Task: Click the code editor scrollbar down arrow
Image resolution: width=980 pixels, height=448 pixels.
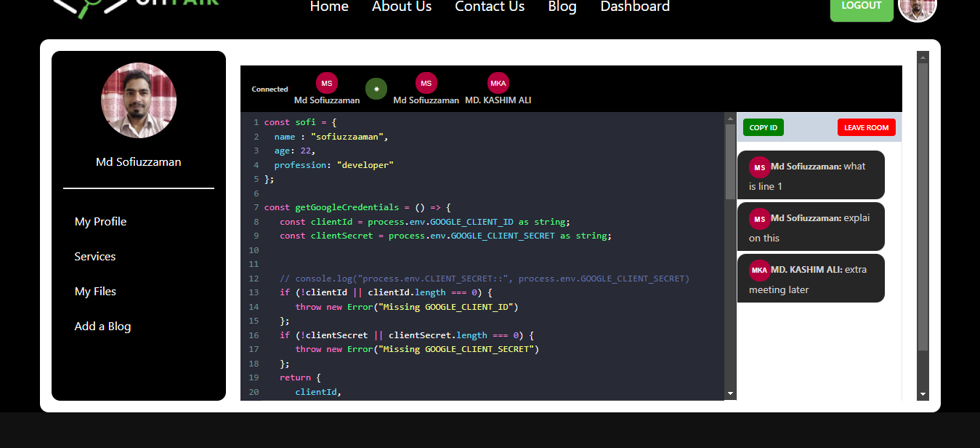Action: [x=730, y=393]
